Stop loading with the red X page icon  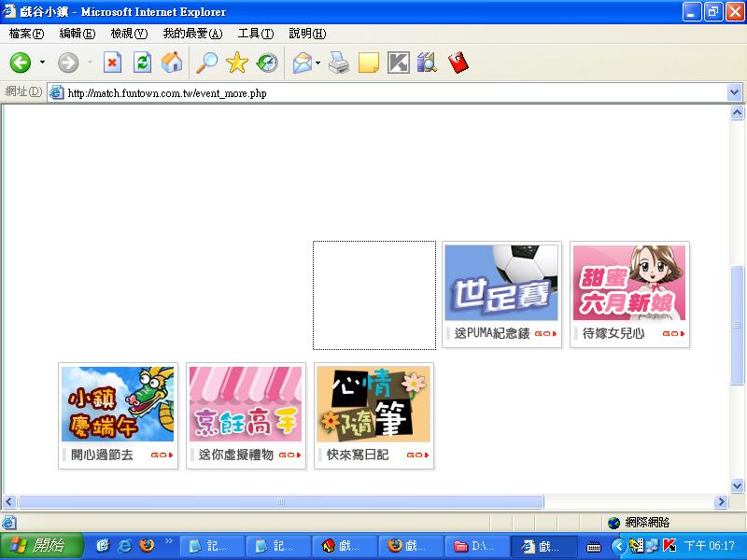pyautogui.click(x=112, y=63)
